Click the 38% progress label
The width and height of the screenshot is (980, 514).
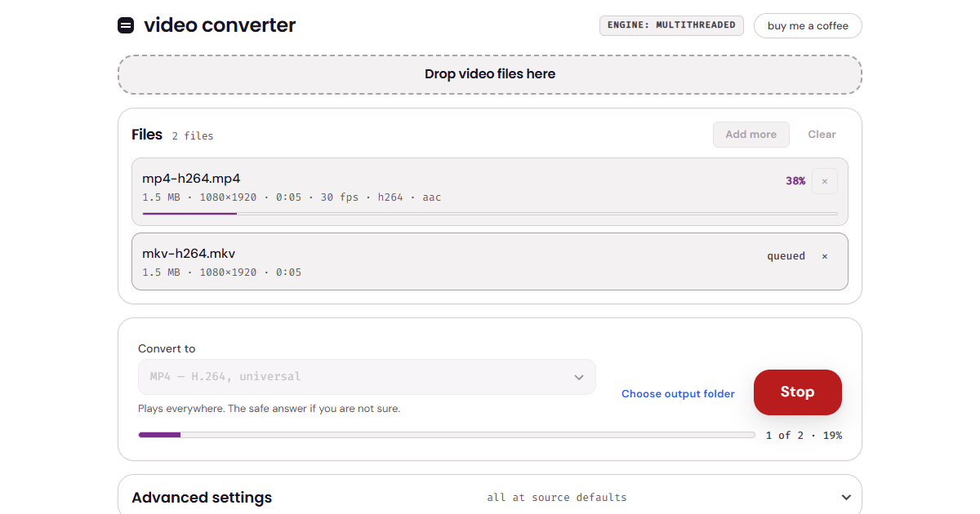[795, 181]
